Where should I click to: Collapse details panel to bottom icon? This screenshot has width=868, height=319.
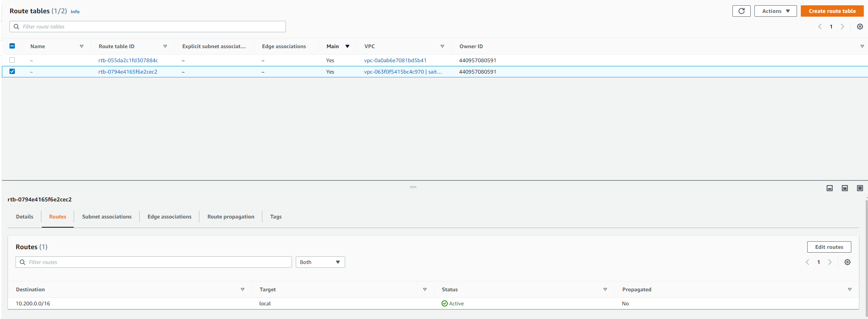830,188
